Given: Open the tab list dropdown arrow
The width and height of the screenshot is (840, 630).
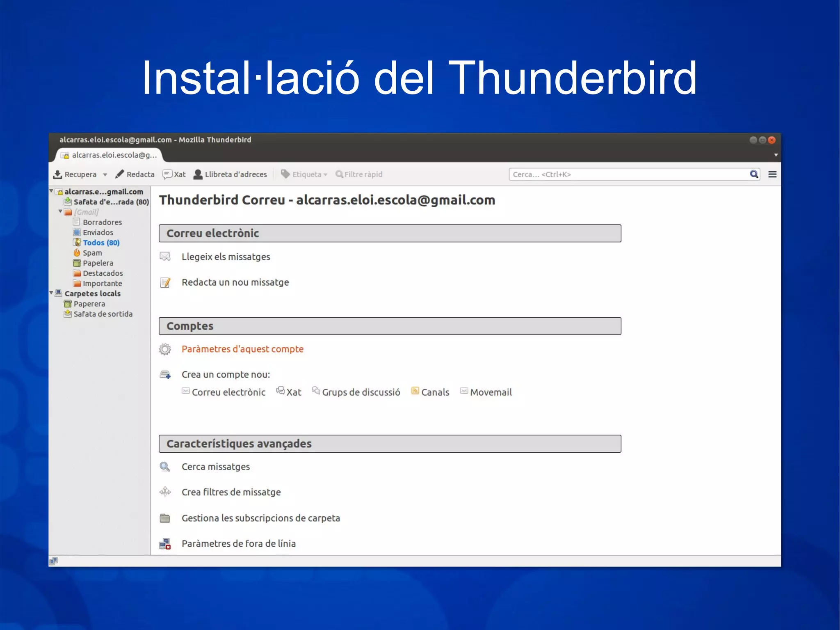Looking at the screenshot, I should point(776,155).
